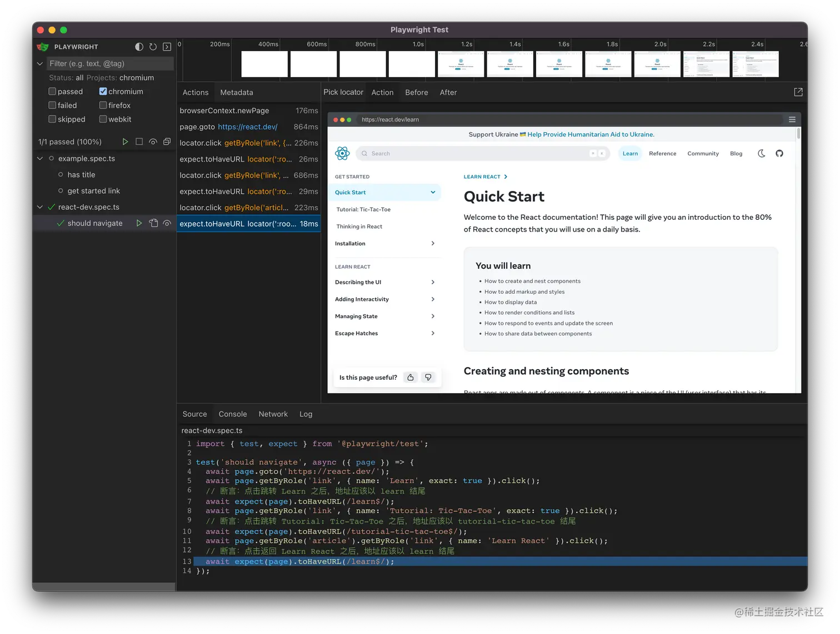Enable the 'skipped' status checkbox
Image resolution: width=840 pixels, height=634 pixels.
tap(52, 119)
